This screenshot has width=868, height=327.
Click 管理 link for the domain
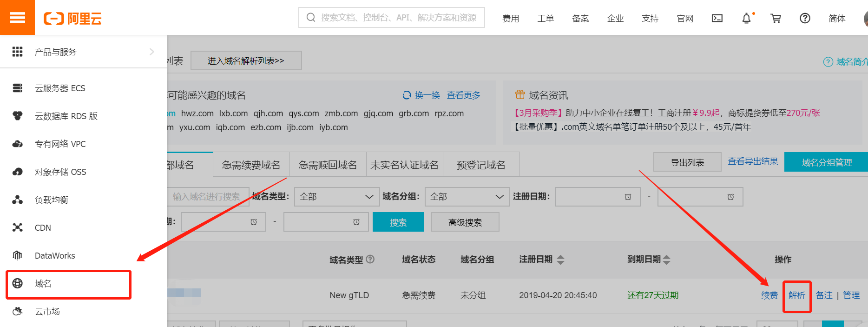851,295
